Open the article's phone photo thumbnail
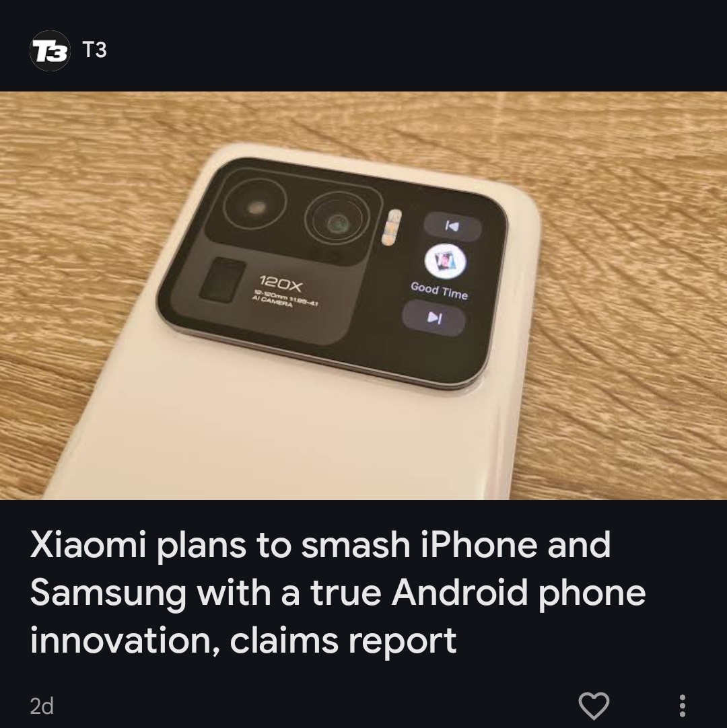727x728 pixels. [363, 295]
